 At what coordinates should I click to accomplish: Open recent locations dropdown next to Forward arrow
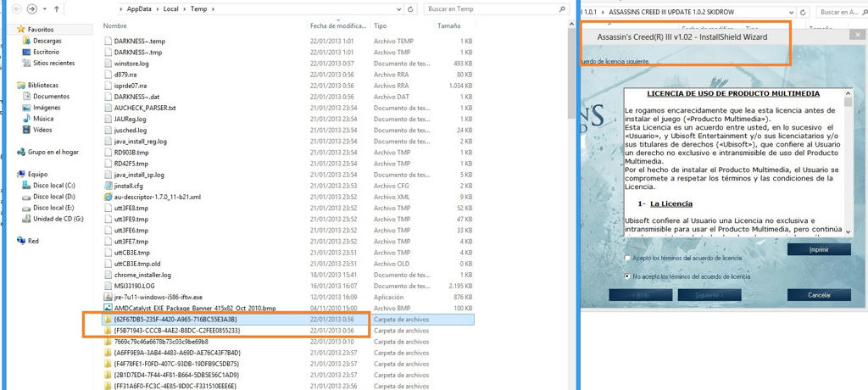(x=44, y=9)
